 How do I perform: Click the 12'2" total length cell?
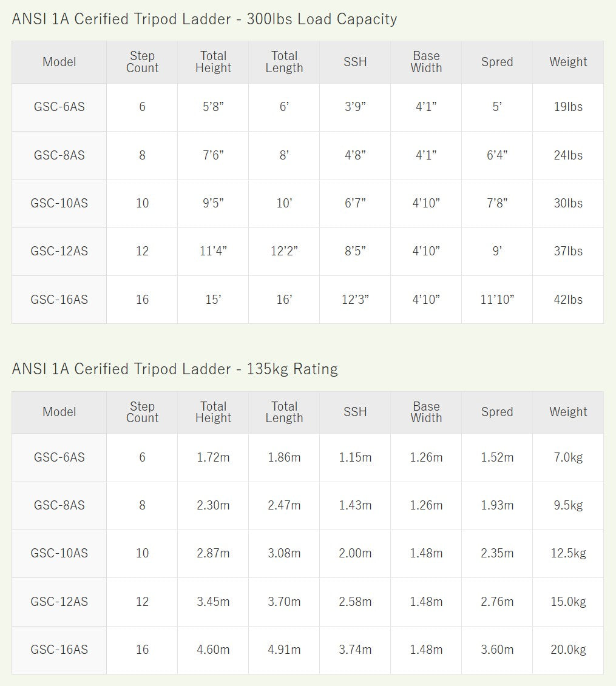point(284,252)
